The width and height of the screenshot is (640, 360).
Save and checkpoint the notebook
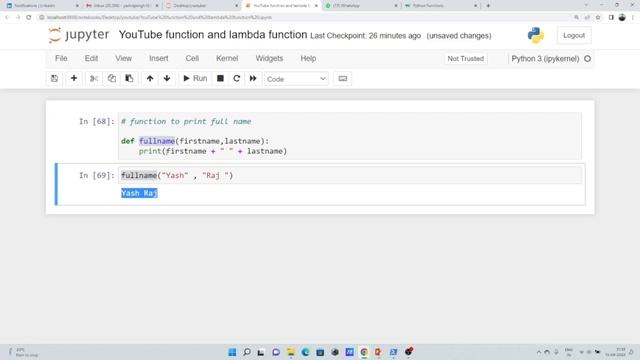point(54,78)
